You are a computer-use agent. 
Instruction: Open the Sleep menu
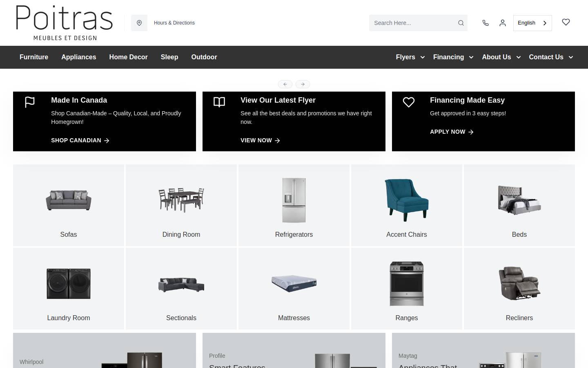click(x=169, y=57)
